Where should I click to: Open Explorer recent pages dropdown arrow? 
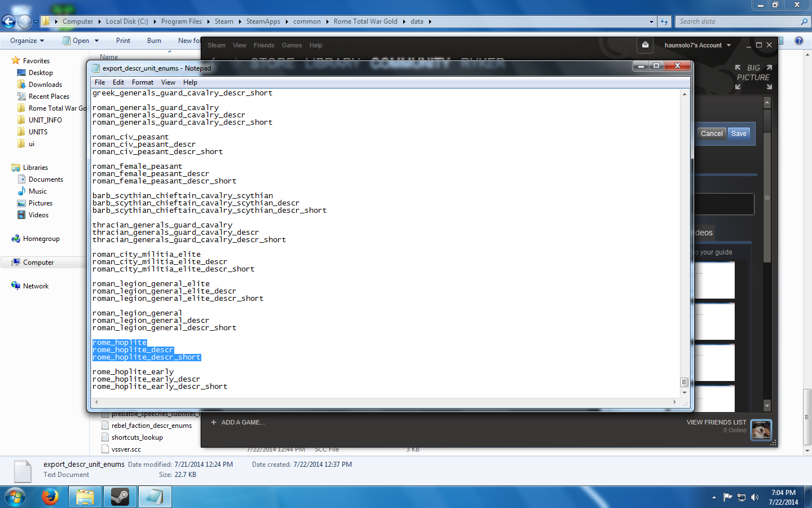[x=36, y=21]
